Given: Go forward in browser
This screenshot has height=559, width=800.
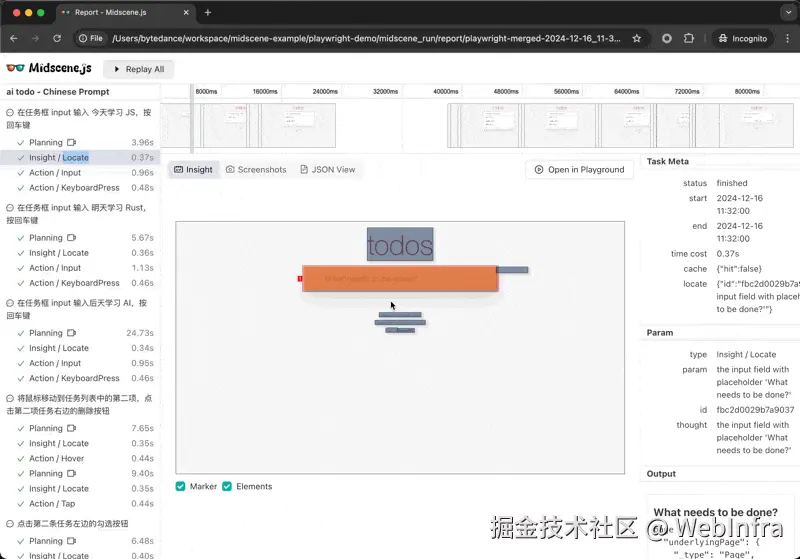Looking at the screenshot, I should pyautogui.click(x=35, y=38).
